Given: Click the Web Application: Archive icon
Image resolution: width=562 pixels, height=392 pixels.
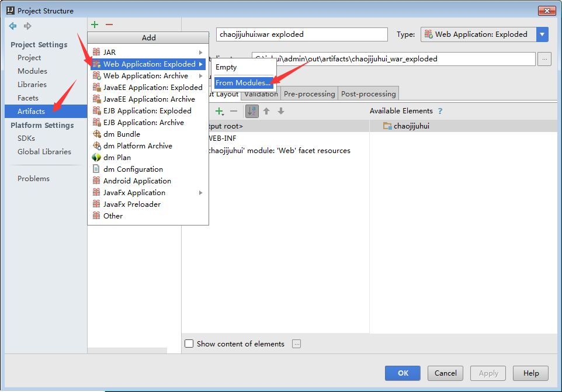Looking at the screenshot, I should coord(97,75).
